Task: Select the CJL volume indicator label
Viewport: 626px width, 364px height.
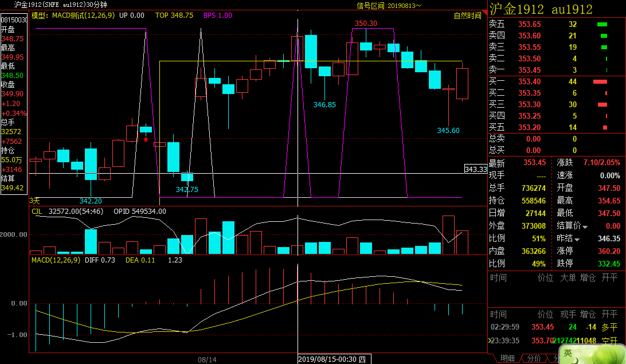Action: tap(37, 212)
